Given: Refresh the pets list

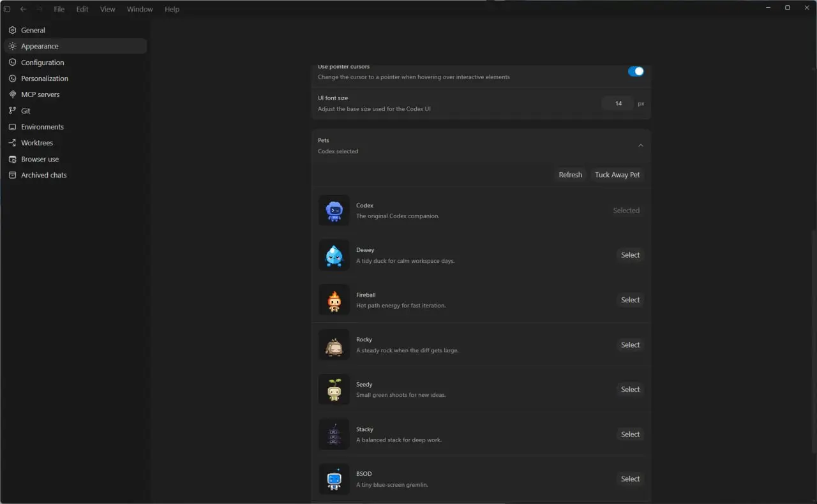Looking at the screenshot, I should (571, 175).
